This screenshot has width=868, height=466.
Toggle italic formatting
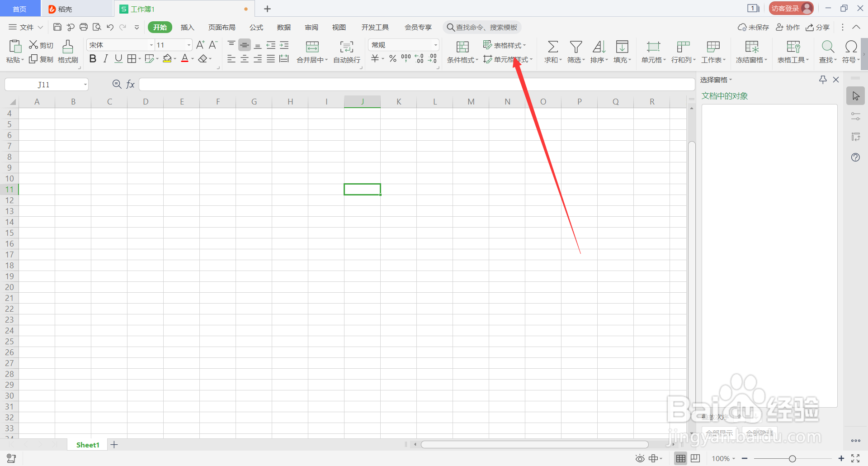tap(105, 58)
